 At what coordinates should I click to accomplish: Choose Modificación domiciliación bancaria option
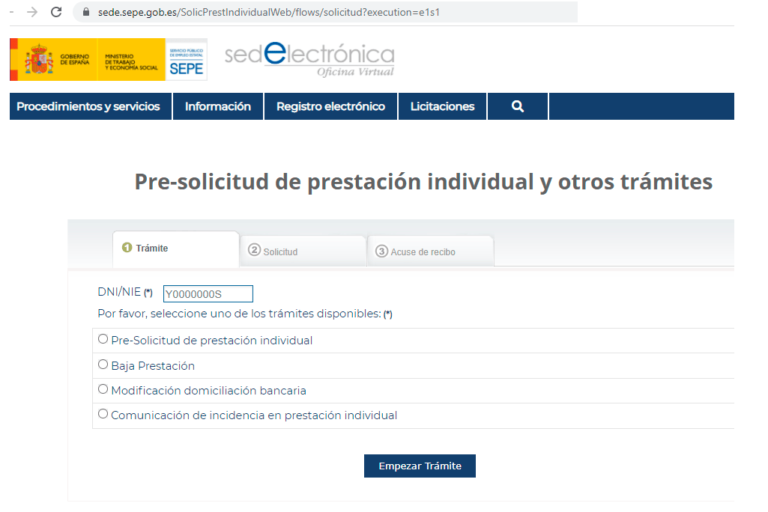tap(103, 389)
